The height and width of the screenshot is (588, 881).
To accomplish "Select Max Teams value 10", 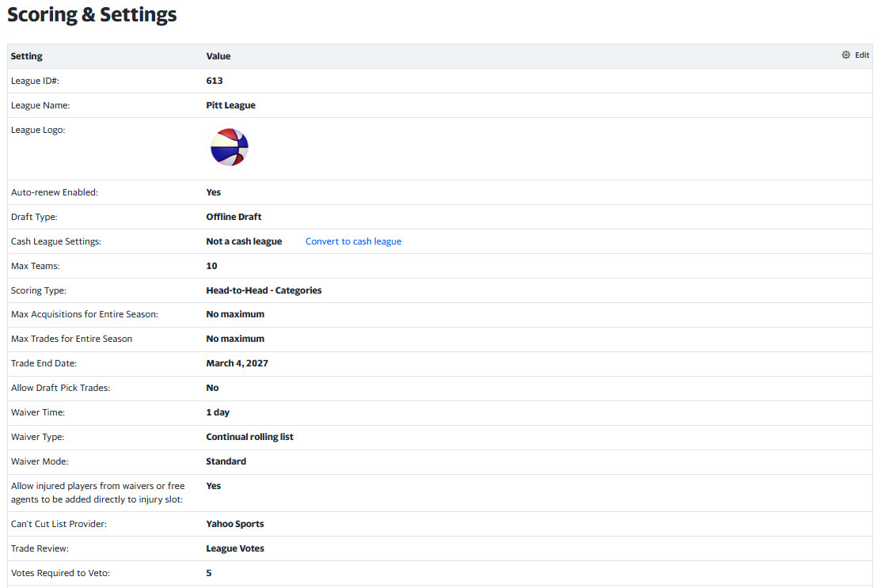I will pos(211,266).
